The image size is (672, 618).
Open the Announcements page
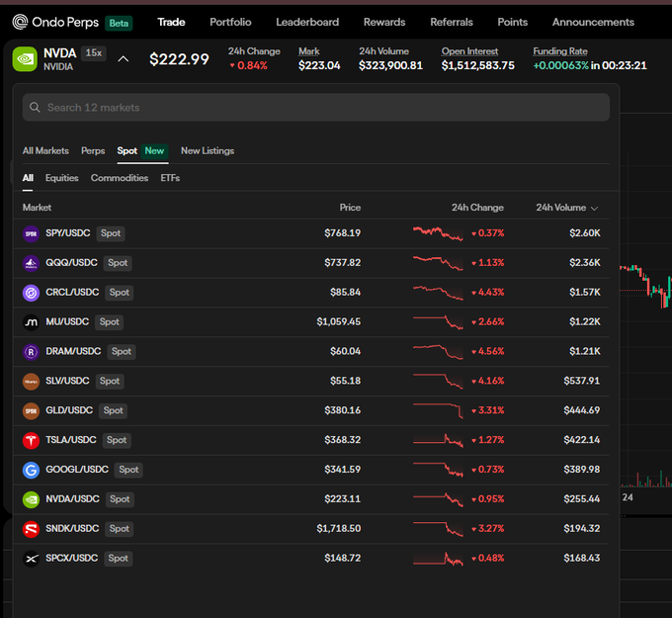[x=593, y=22]
